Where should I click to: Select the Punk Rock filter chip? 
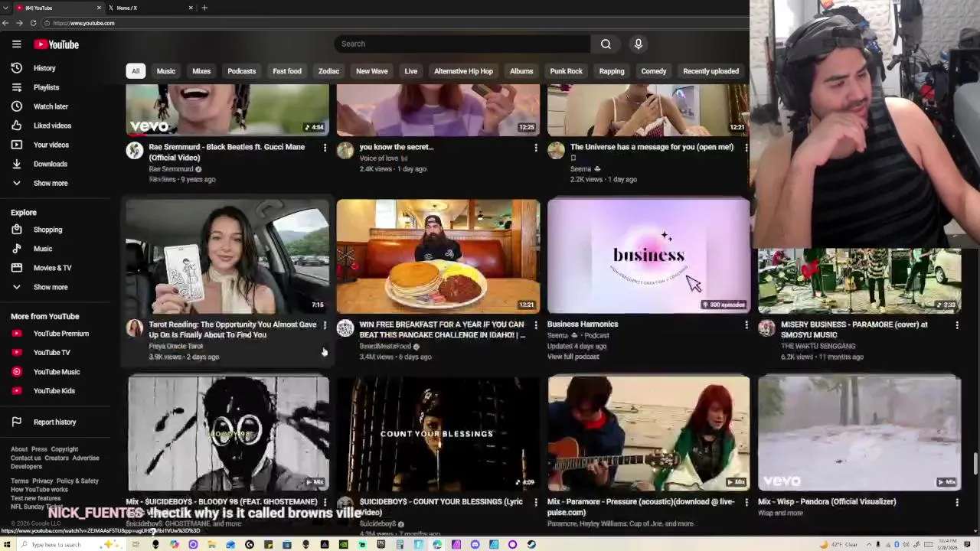click(x=566, y=71)
